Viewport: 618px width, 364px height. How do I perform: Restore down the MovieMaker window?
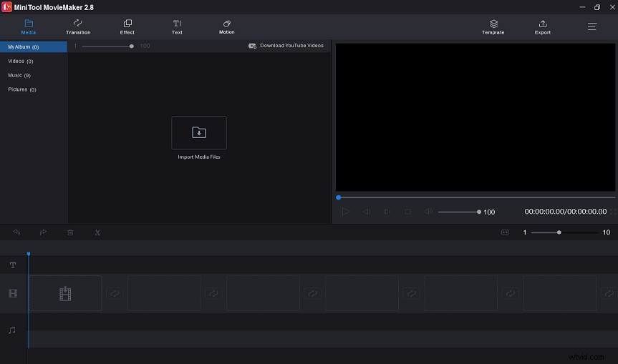point(597,7)
